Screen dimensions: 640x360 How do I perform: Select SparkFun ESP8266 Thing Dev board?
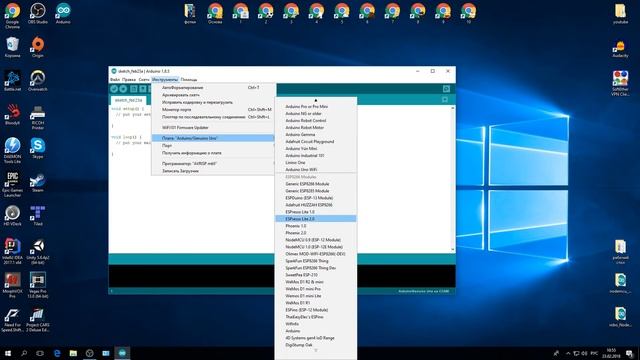316,268
